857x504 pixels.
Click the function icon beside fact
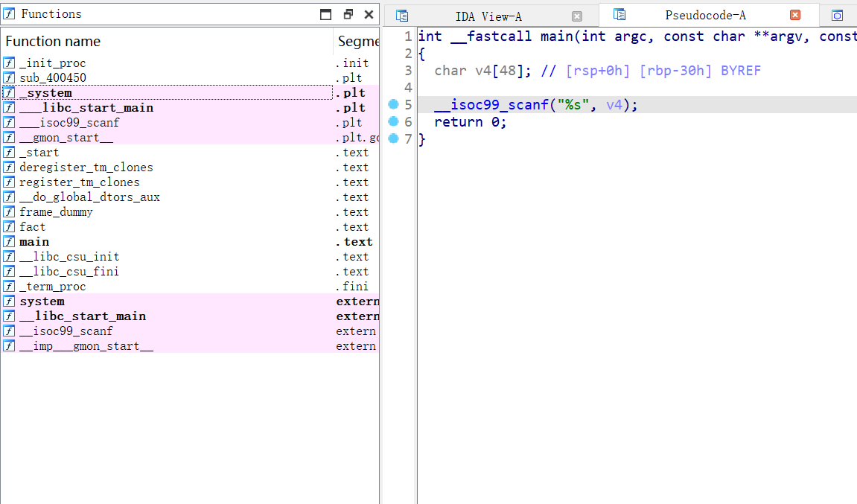point(9,227)
